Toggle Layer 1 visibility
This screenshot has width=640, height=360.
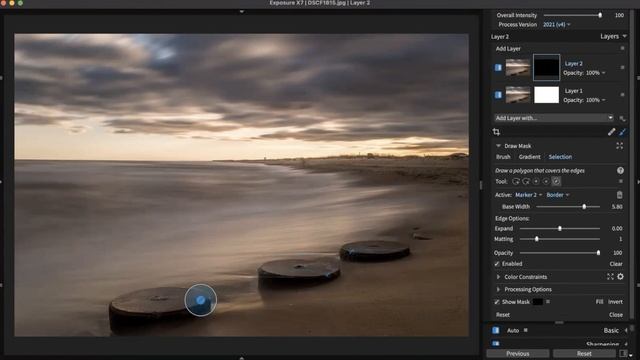[x=498, y=95]
